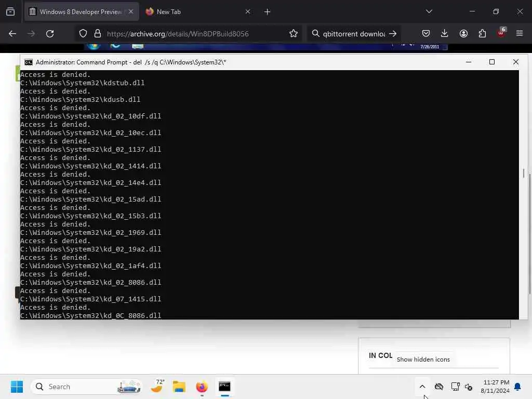Screen dimensions: 532x399
Task: Open Firefox account menu
Action: pyautogui.click(x=463, y=33)
